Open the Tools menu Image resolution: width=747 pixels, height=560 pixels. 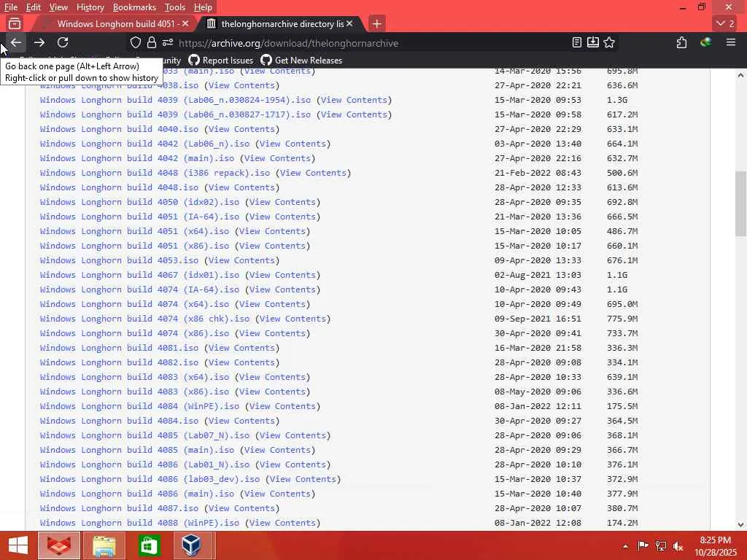175,7
